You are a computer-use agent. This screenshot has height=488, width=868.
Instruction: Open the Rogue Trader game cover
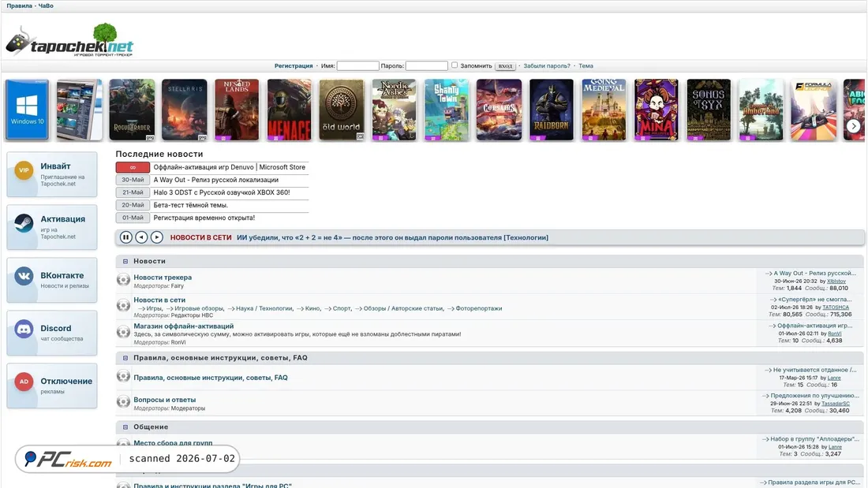132,110
